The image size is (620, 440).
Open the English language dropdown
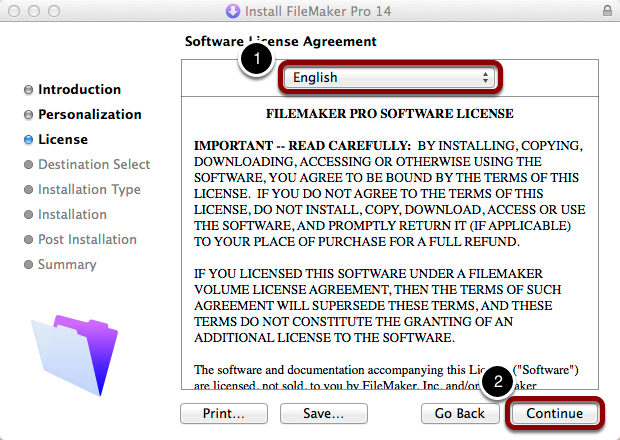tap(390, 77)
